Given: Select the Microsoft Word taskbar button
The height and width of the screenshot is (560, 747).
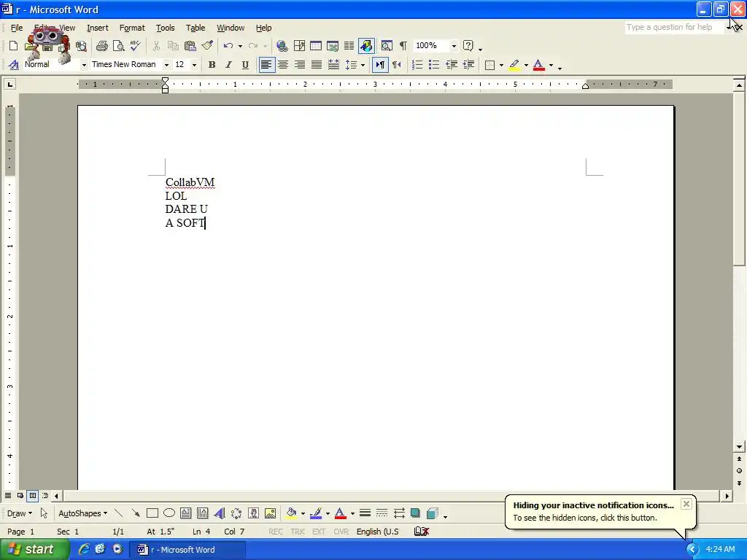Looking at the screenshot, I should 187,550.
